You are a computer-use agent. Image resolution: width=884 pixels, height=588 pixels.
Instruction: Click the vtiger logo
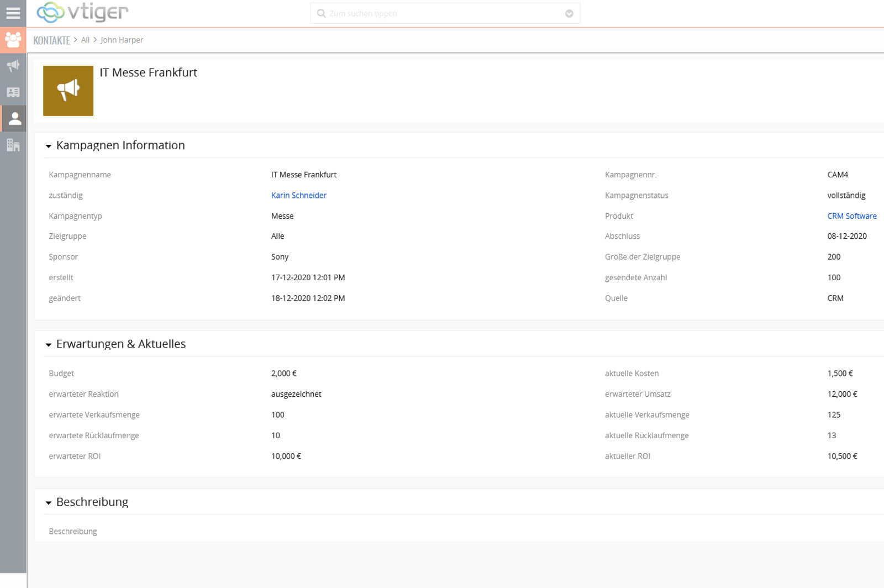pyautogui.click(x=82, y=12)
